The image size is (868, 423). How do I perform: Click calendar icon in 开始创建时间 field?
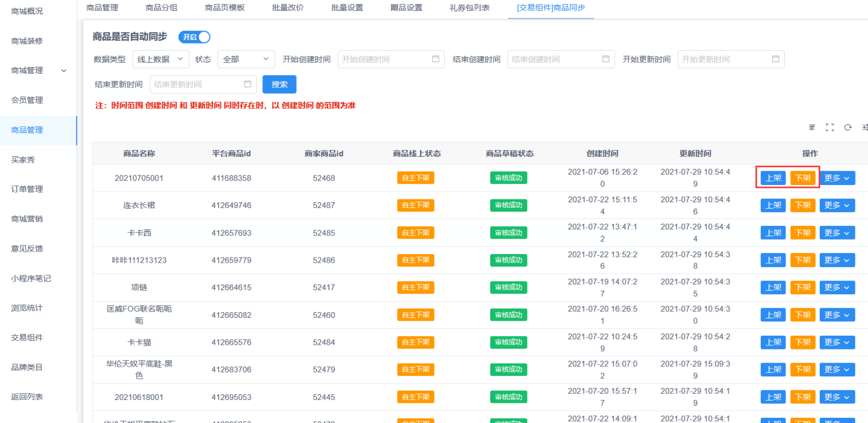click(x=435, y=59)
